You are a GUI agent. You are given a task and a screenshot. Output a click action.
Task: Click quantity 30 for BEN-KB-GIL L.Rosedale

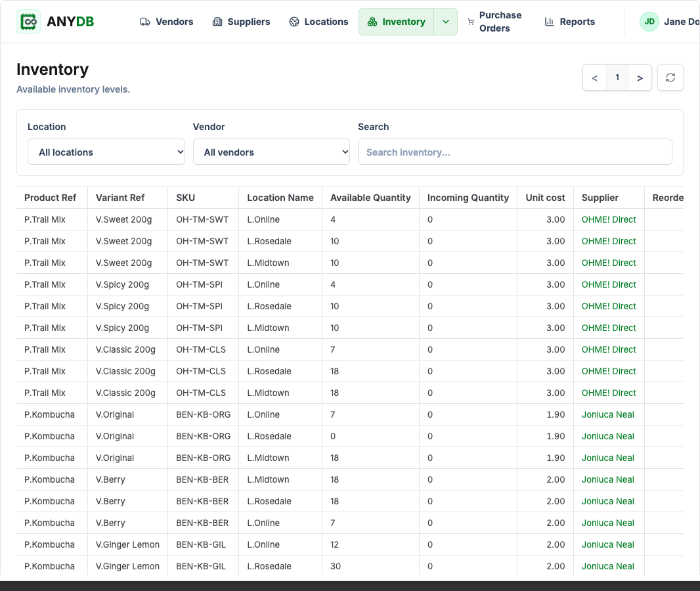click(x=336, y=566)
